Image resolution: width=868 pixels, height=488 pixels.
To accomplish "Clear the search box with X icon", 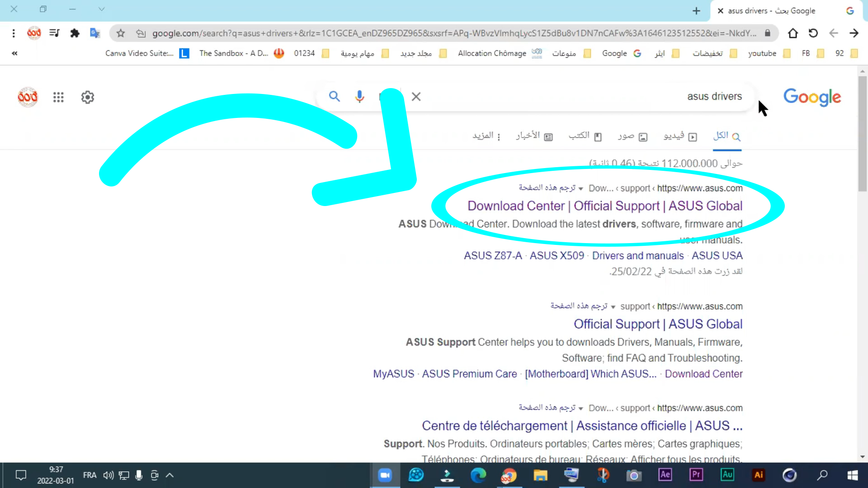I will [416, 96].
